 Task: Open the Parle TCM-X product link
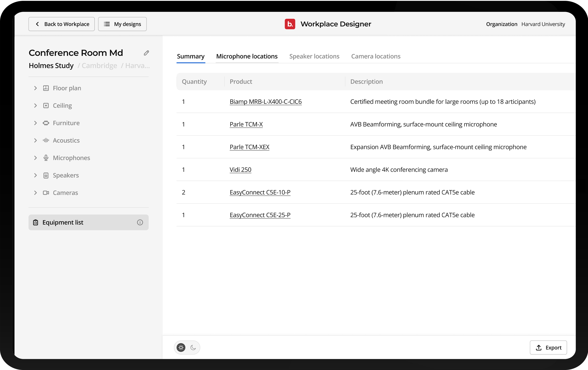246,124
